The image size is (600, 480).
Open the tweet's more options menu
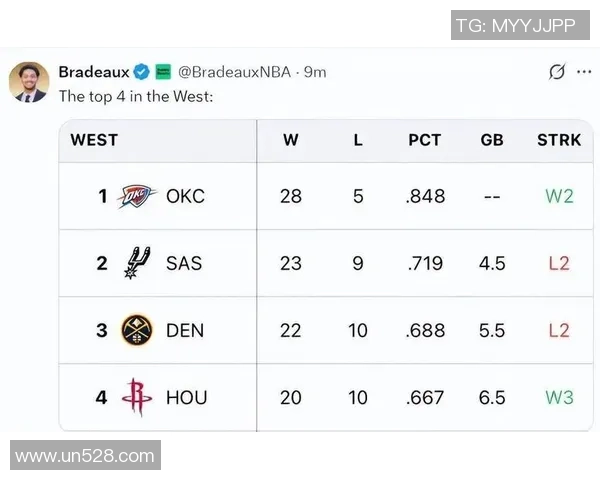coord(583,73)
